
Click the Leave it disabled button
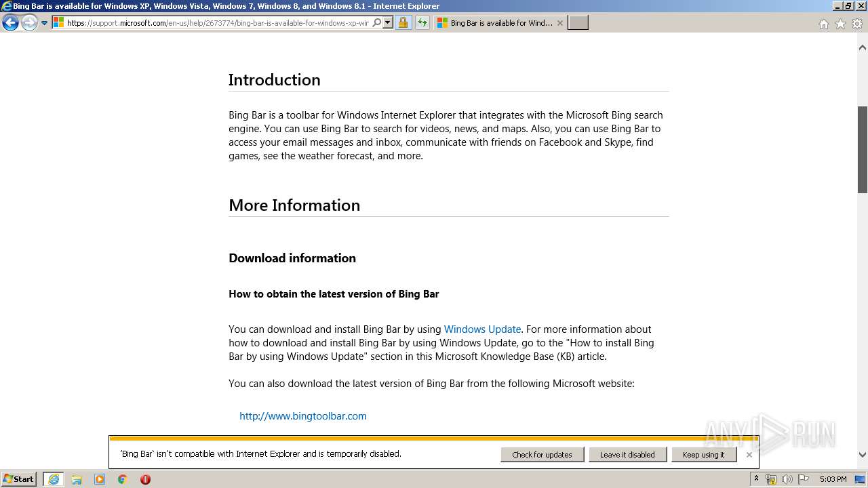tap(627, 454)
